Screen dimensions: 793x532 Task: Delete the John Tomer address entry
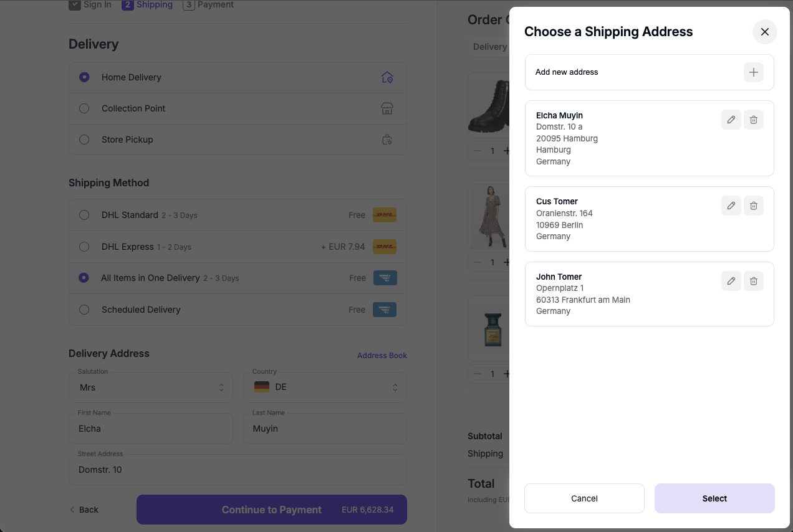point(754,281)
